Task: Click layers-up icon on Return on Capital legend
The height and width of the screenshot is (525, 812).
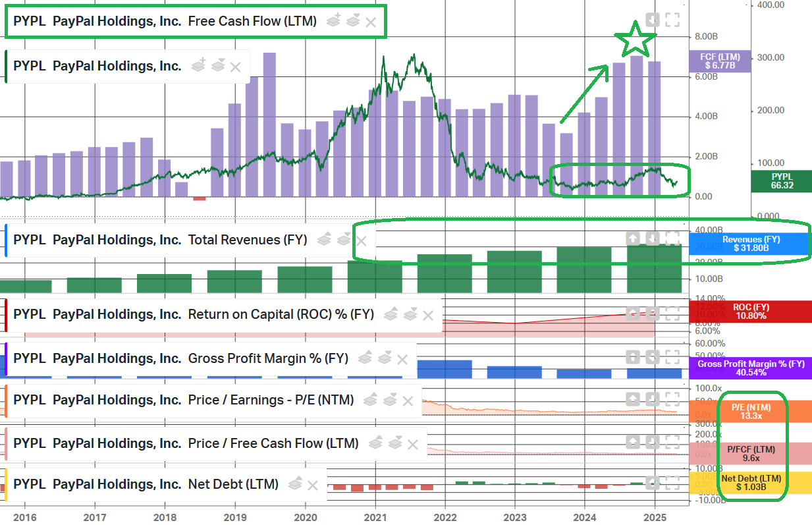Action: [x=391, y=314]
